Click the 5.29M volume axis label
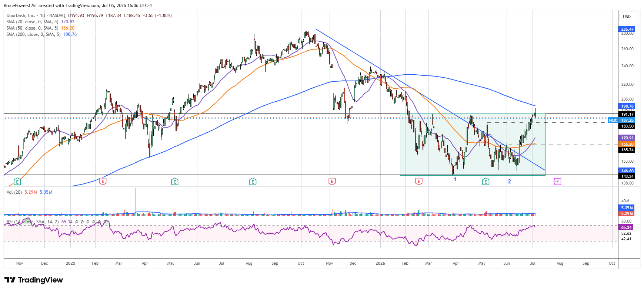The width and height of the screenshot is (644, 291). point(627,213)
